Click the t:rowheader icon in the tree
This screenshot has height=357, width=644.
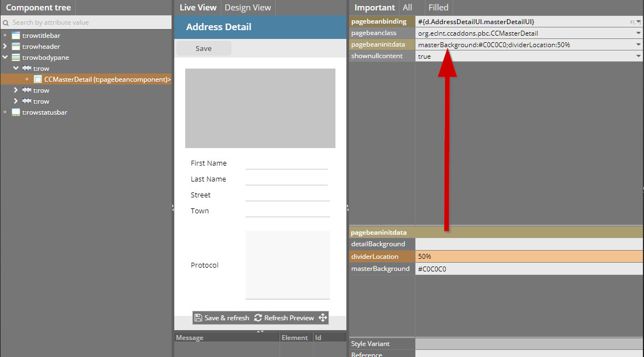16,47
